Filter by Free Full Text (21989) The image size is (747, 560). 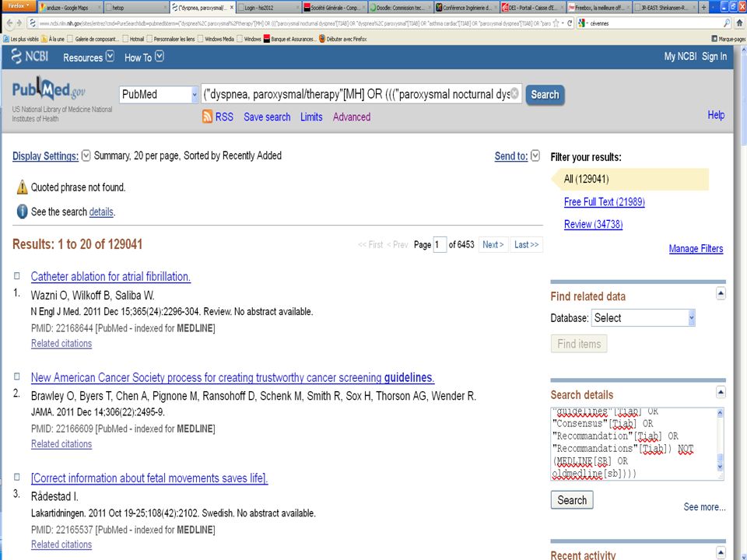point(604,202)
